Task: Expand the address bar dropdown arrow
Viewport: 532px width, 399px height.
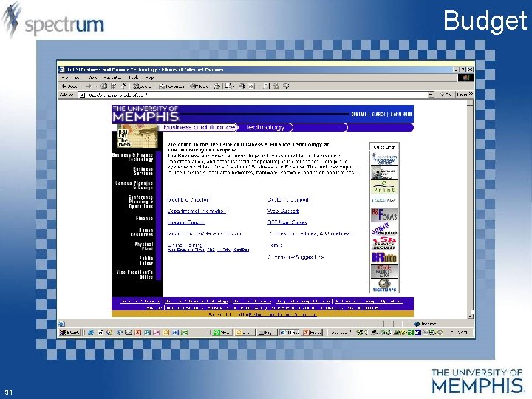Action: pos(431,95)
